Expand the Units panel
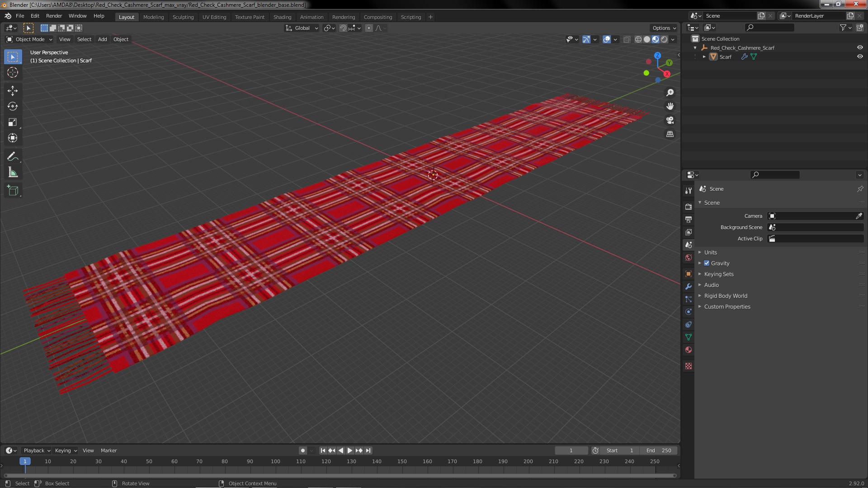 point(710,253)
